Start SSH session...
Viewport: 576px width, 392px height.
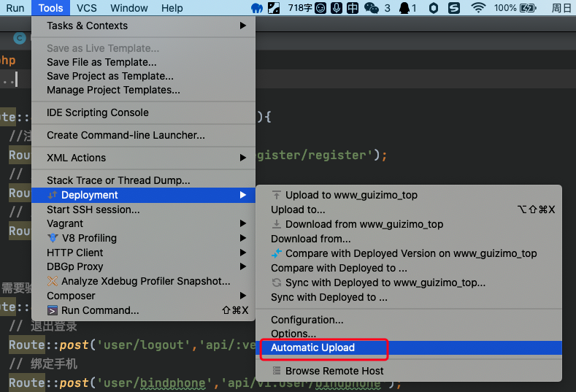coord(144,210)
